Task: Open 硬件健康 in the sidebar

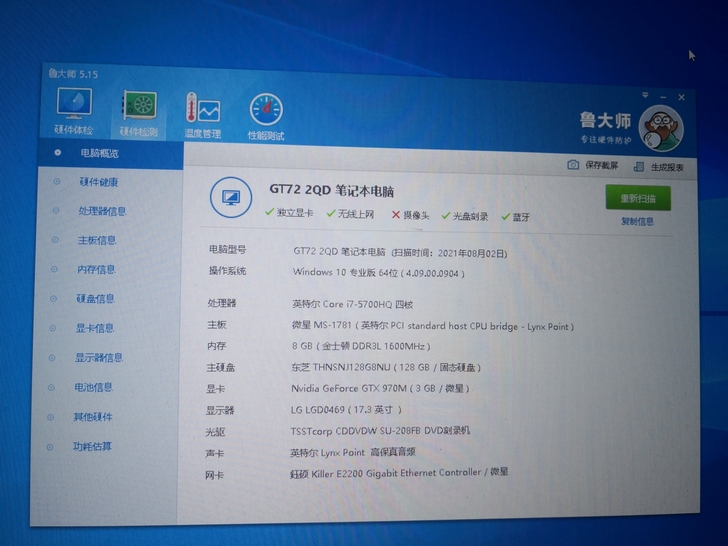Action: click(x=98, y=182)
